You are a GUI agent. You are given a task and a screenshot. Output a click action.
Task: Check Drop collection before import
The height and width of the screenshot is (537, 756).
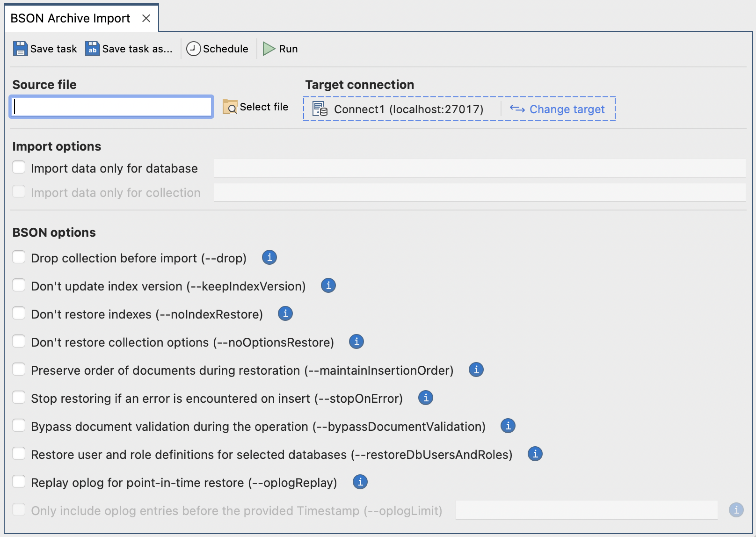point(19,257)
